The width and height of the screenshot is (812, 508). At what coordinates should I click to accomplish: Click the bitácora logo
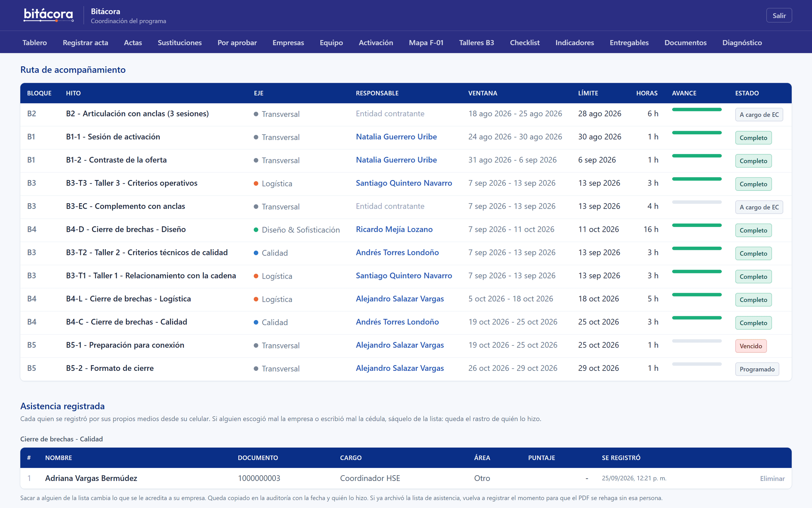(49, 15)
